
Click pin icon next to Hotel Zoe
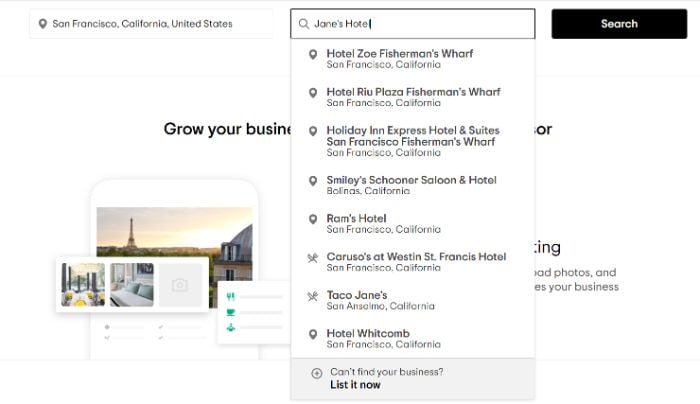[313, 54]
